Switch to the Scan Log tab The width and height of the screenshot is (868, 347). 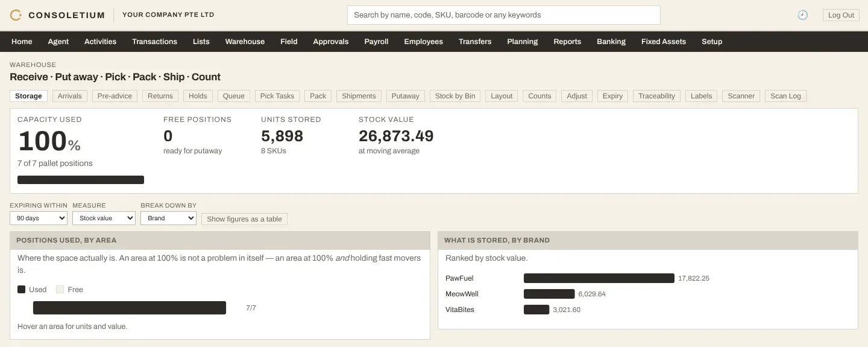pyautogui.click(x=786, y=96)
